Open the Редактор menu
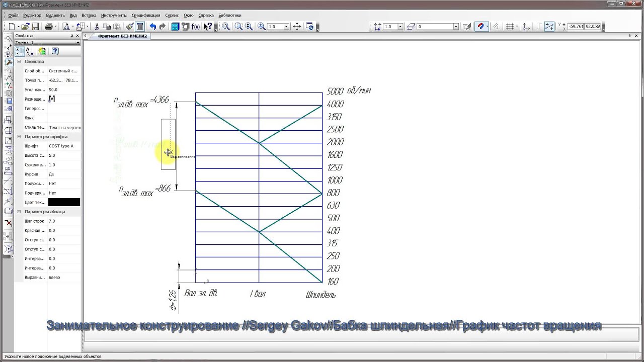This screenshot has height=362, width=644. tap(32, 16)
